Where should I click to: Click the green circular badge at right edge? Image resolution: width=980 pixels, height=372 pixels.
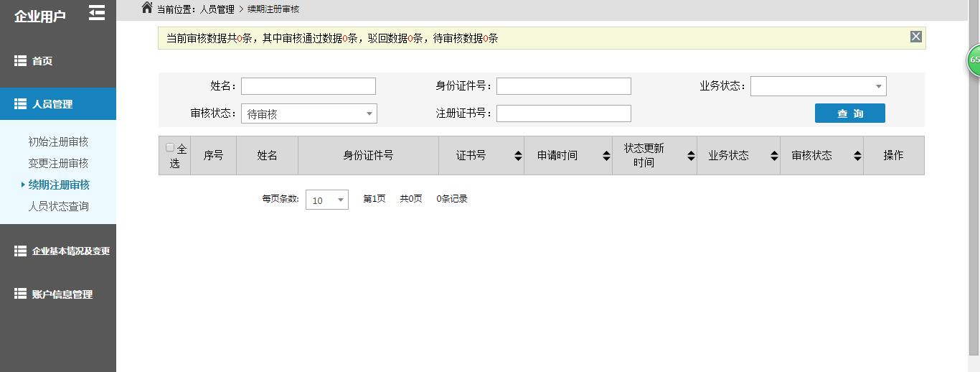pos(974,60)
